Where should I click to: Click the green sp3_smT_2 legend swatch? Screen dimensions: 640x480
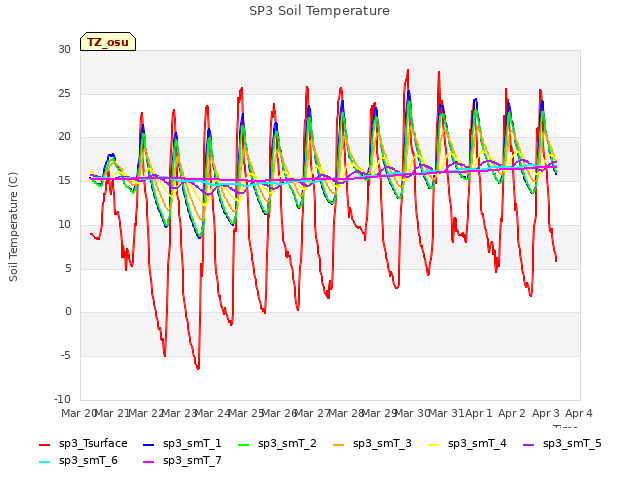(244, 444)
